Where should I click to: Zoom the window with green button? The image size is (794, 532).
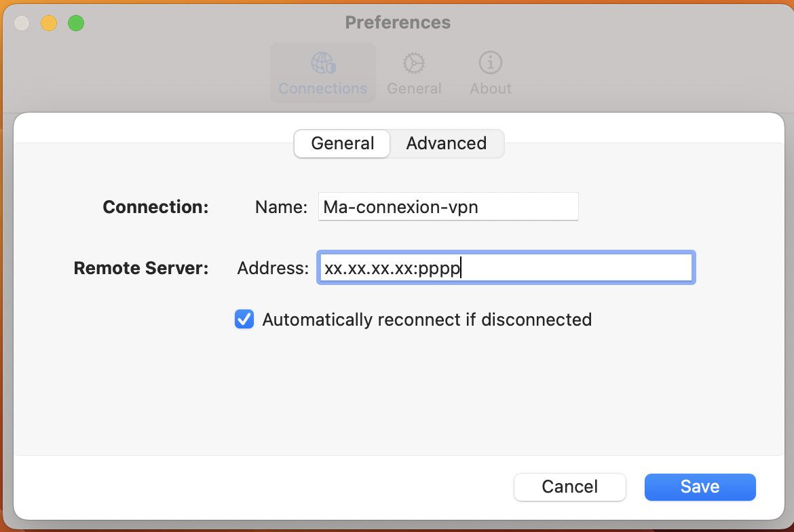coord(76,23)
